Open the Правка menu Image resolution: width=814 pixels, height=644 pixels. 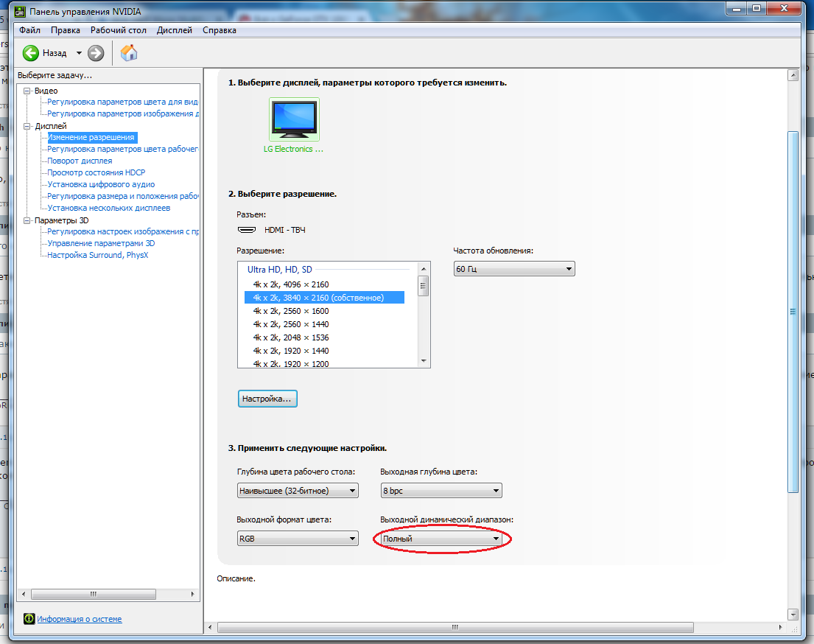[x=66, y=30]
